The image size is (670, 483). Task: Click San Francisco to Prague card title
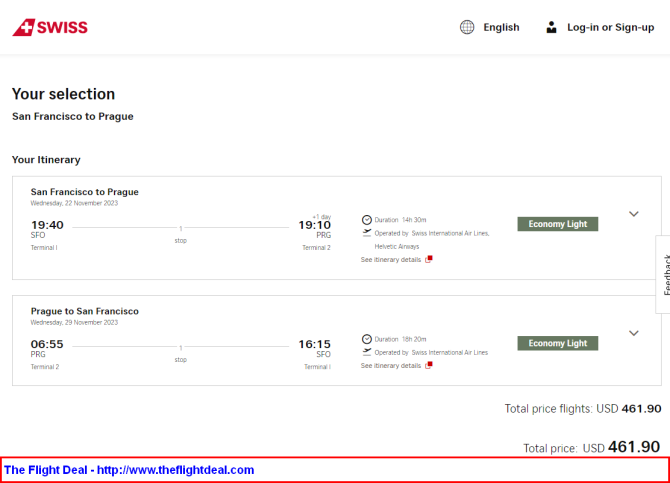click(x=85, y=192)
